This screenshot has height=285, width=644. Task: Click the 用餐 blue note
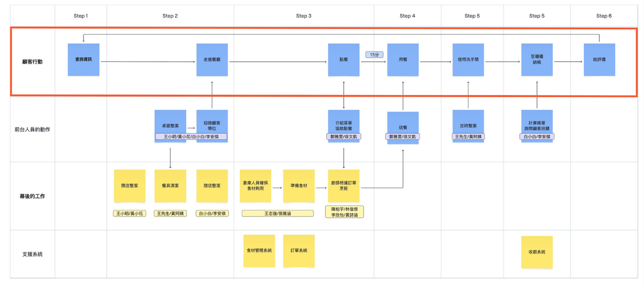tap(403, 60)
